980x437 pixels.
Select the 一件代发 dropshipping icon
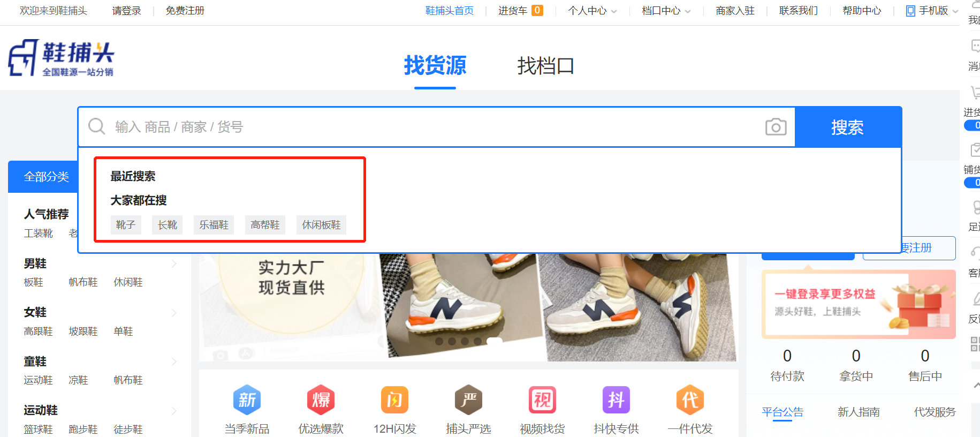(x=690, y=400)
